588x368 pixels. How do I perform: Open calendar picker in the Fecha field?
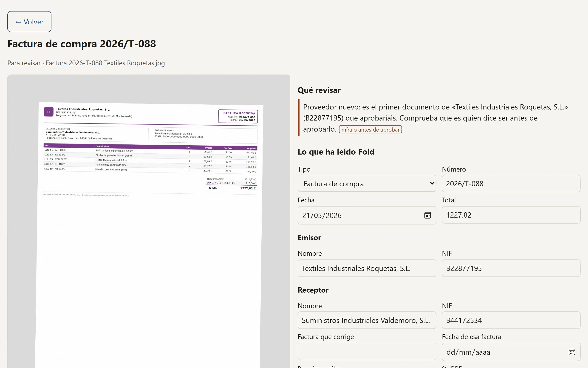[x=427, y=216]
